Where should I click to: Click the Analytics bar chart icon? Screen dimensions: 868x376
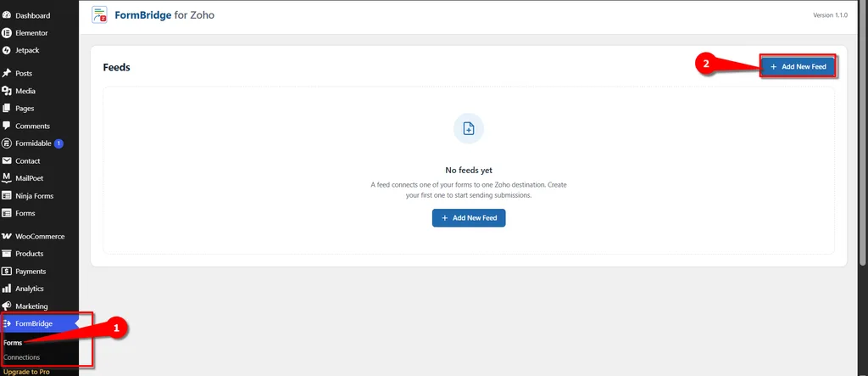(x=7, y=289)
